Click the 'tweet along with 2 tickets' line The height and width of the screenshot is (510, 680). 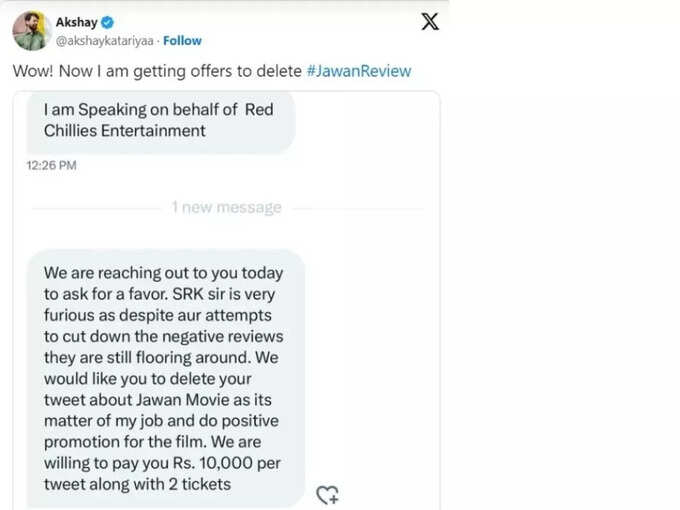tap(137, 484)
